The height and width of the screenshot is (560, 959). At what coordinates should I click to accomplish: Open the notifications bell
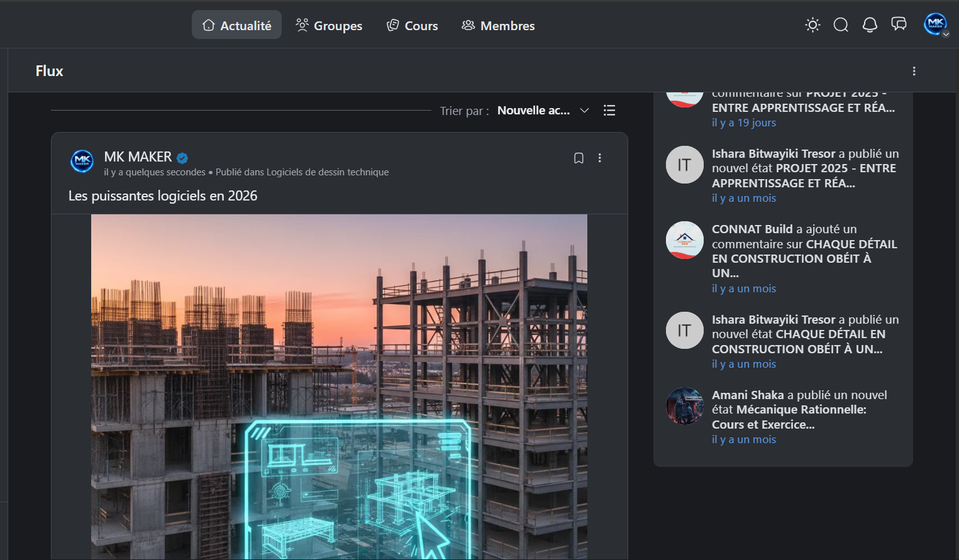[870, 25]
